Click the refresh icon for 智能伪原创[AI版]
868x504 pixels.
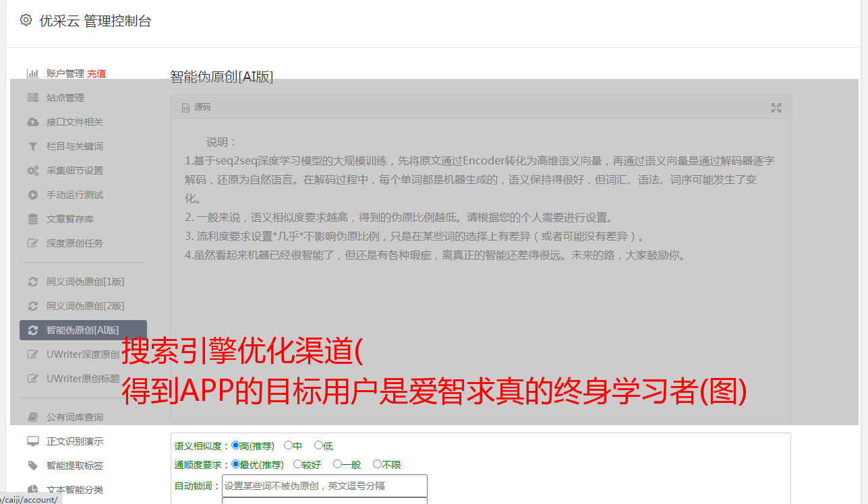(x=32, y=330)
